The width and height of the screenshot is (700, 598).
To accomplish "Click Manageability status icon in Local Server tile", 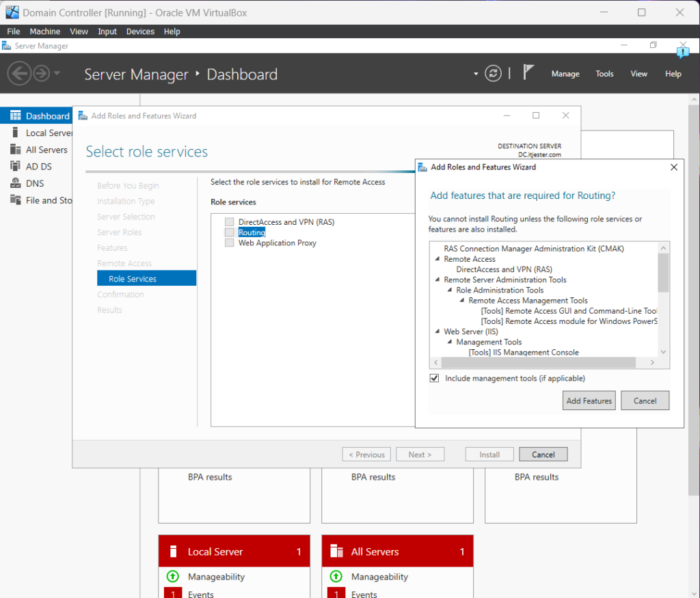I will pyautogui.click(x=173, y=576).
